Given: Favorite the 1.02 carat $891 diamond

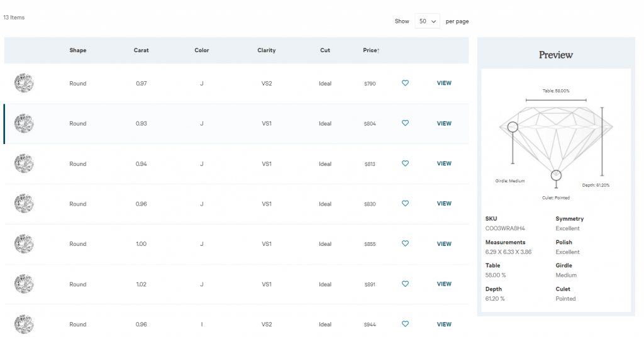Looking at the screenshot, I should [405, 284].
